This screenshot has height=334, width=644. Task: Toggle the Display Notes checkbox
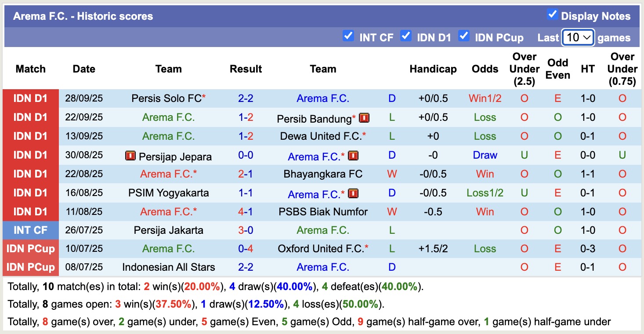[x=552, y=15]
